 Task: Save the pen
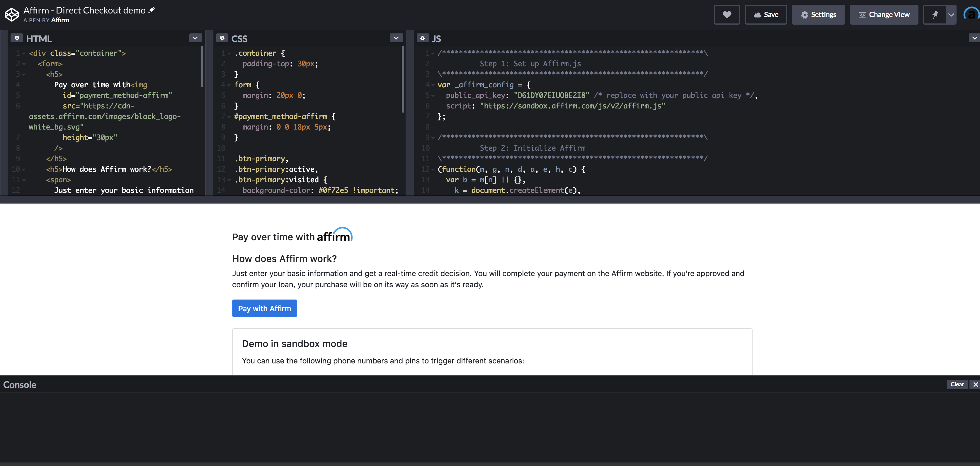click(765, 14)
